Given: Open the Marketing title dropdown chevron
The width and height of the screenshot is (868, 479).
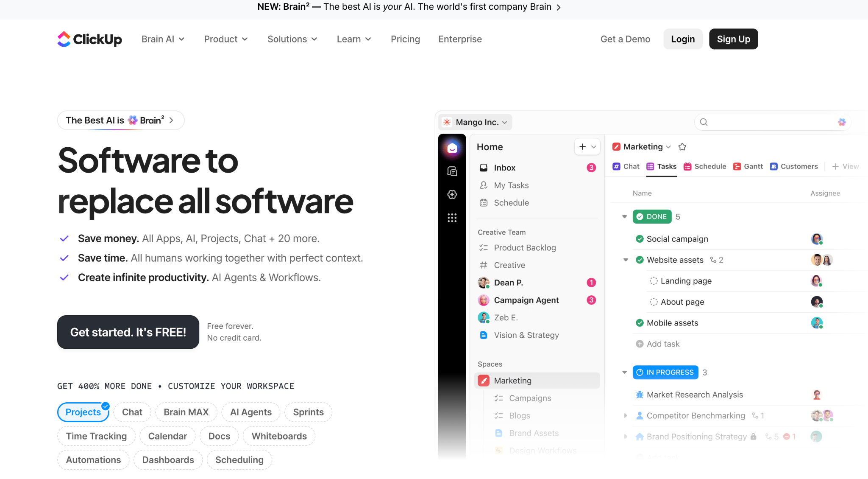Looking at the screenshot, I should tap(668, 147).
